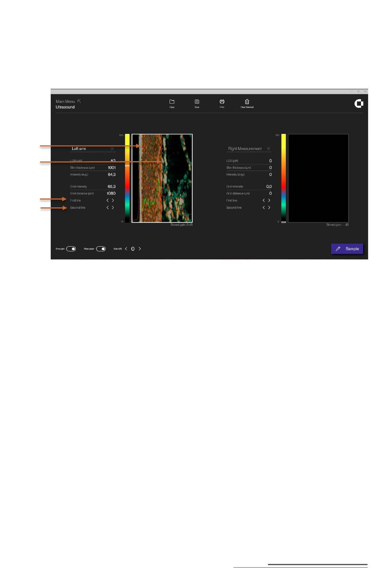392x573 pixels.
Task: Click the Ultrasound page title
Action: pos(65,107)
